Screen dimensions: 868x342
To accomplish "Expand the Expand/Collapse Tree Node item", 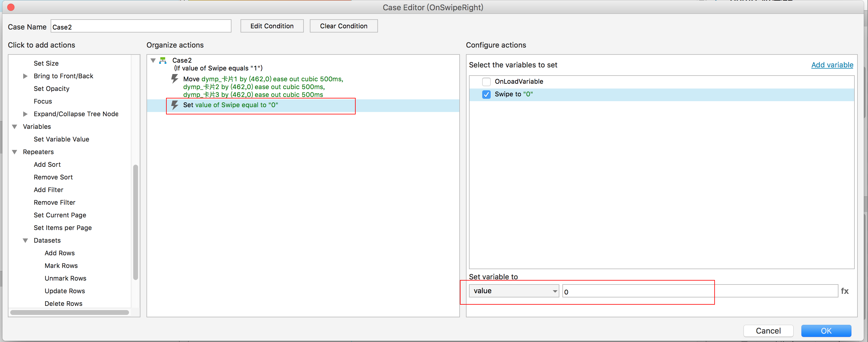I will [25, 114].
